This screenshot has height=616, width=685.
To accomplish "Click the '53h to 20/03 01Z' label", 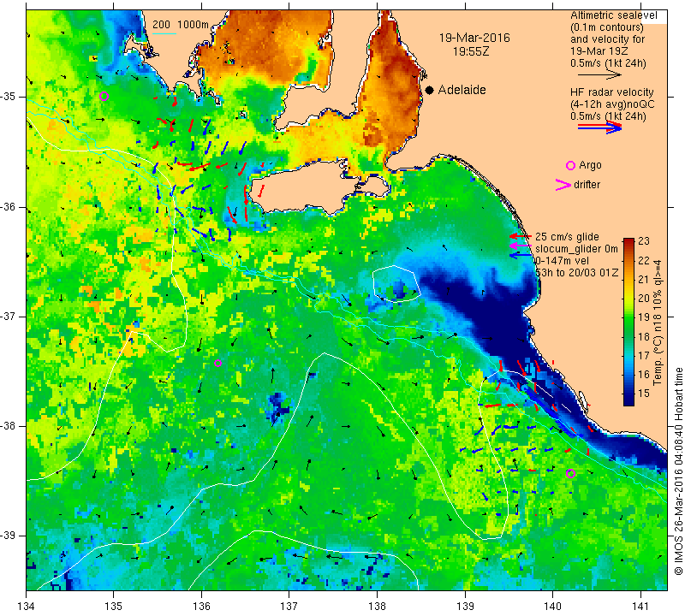I will pos(576,273).
